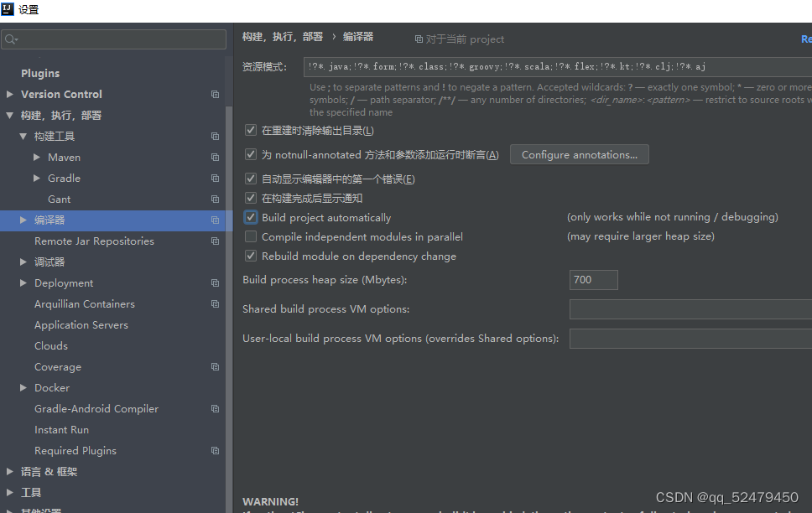Click the indicator icon next to Version Control
Viewport: 812px width, 513px height.
point(215,94)
